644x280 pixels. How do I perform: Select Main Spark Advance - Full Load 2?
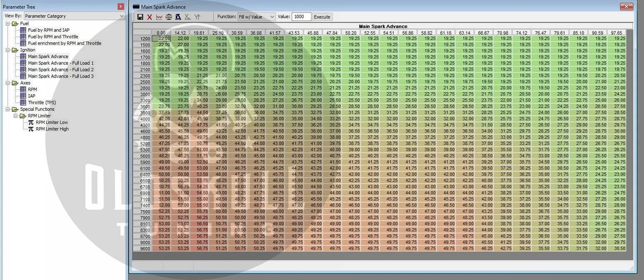[x=61, y=69]
